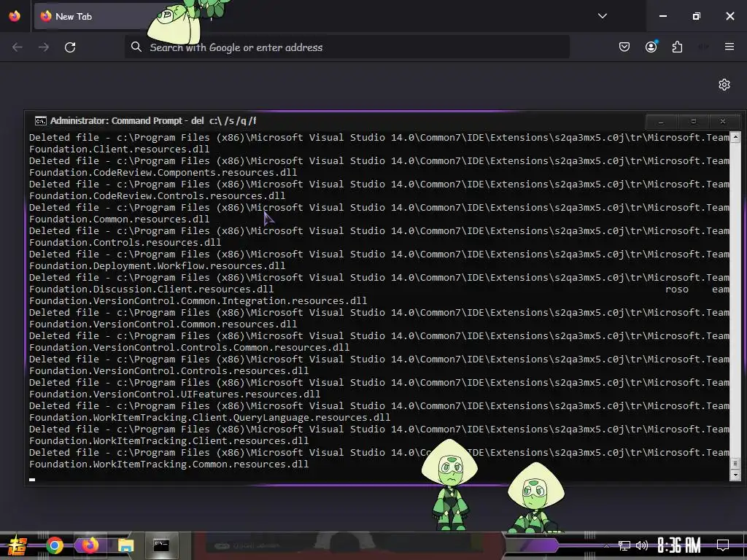Click Foundation.WorkItemTracking.Common.resources.dll text
This screenshot has height=560, width=747.
[169, 464]
